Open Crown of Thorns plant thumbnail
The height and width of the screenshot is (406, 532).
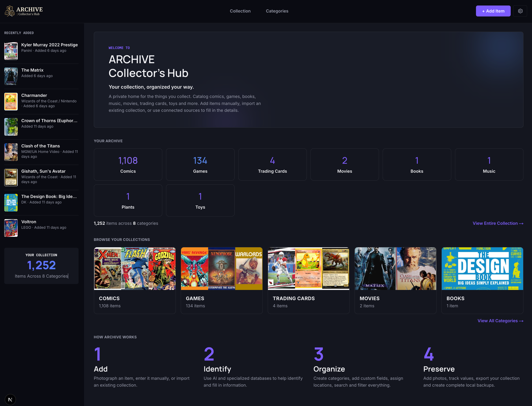coord(11,127)
